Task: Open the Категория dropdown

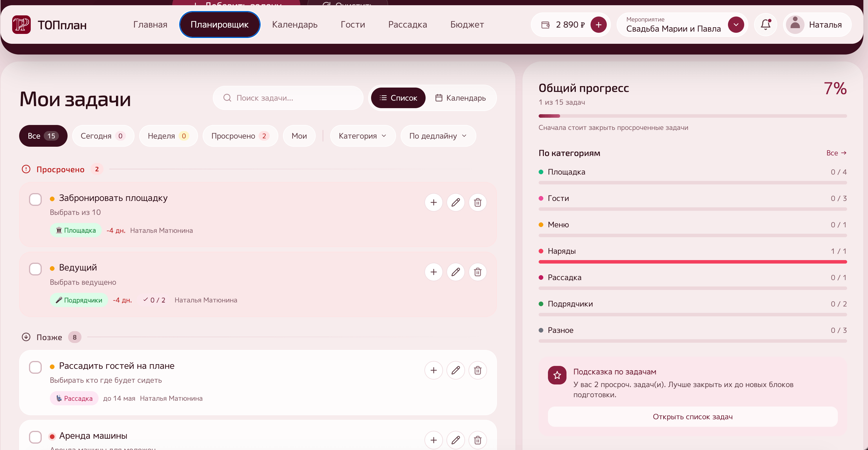Action: click(363, 136)
